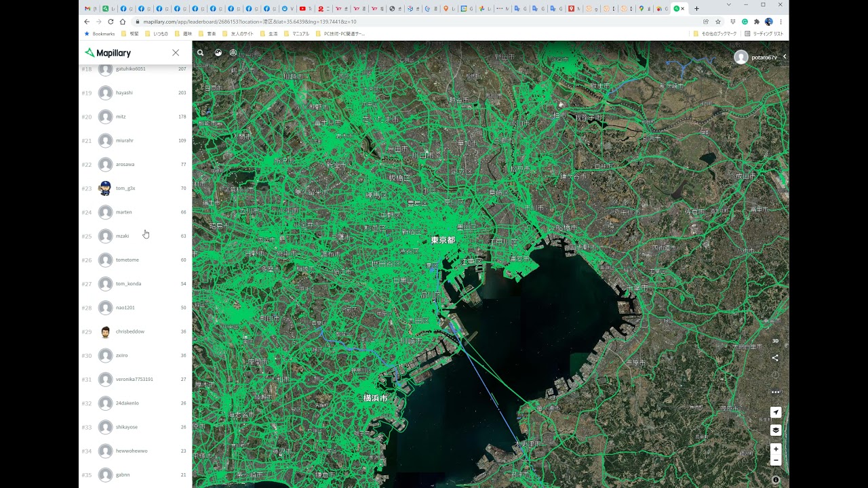Select user nao1201
Image resolution: width=868 pixels, height=488 pixels.
135,308
